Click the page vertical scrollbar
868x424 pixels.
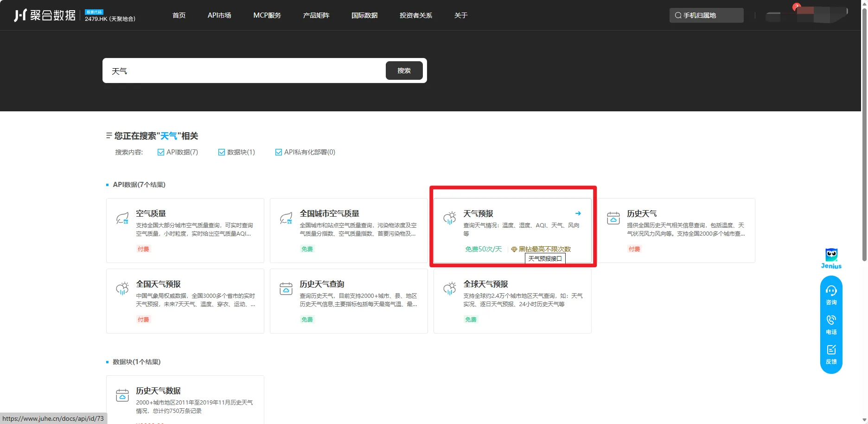(864, 135)
